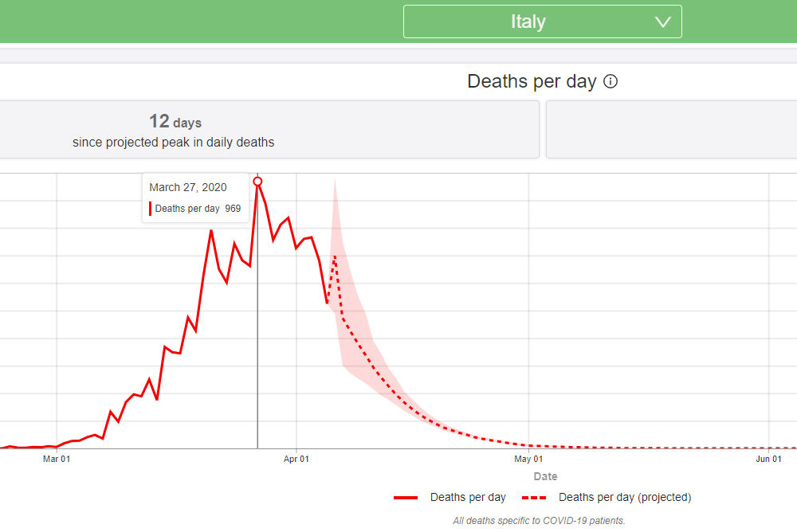Image resolution: width=797 pixels, height=532 pixels.
Task: Click the empty stat card right of the peak card
Action: [671, 130]
